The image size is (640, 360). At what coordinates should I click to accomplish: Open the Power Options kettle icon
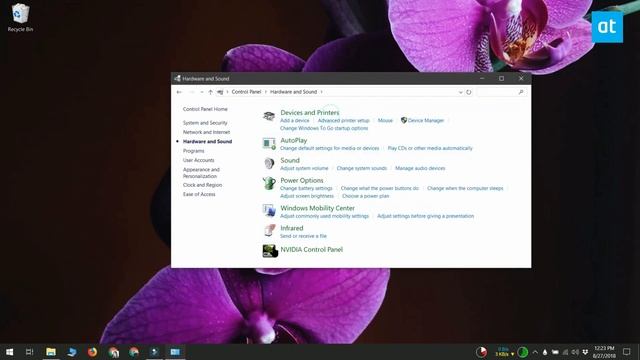click(x=269, y=183)
